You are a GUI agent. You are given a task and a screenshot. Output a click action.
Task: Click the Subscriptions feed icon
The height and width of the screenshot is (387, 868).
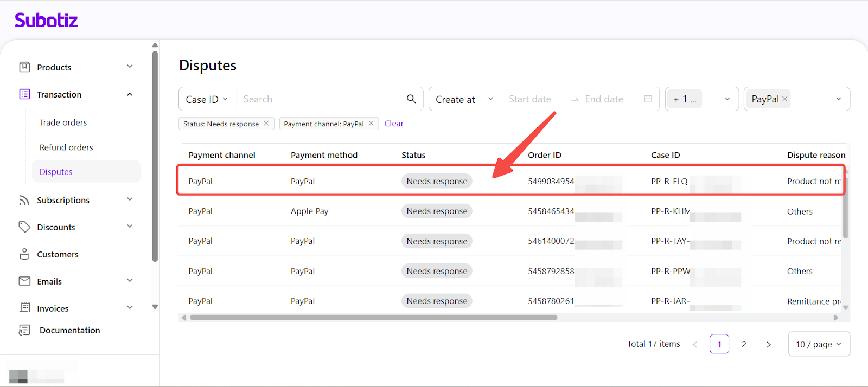24,200
